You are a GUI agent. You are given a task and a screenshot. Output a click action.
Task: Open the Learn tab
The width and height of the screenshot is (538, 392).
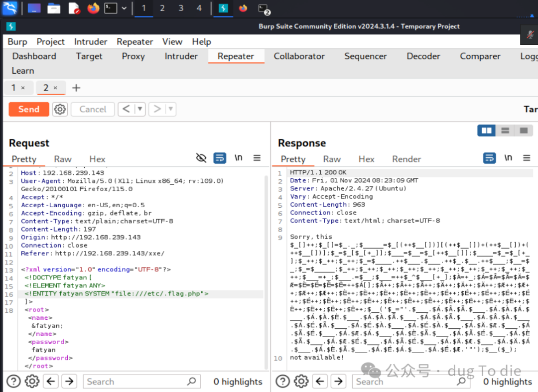(23, 71)
